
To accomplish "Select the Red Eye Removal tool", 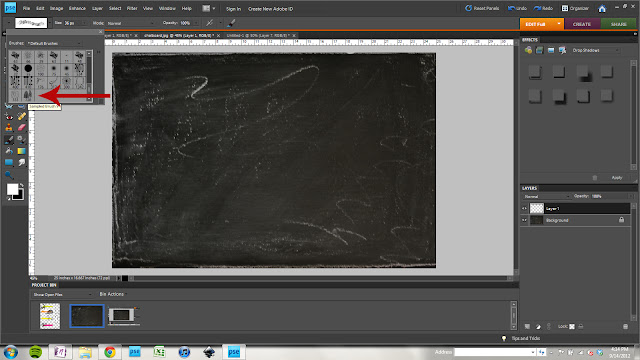I will click(x=9, y=116).
